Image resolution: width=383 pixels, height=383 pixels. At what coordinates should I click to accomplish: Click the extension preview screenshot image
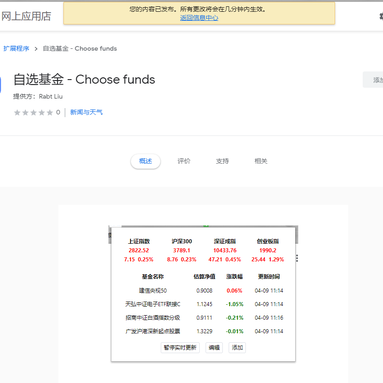(203, 293)
